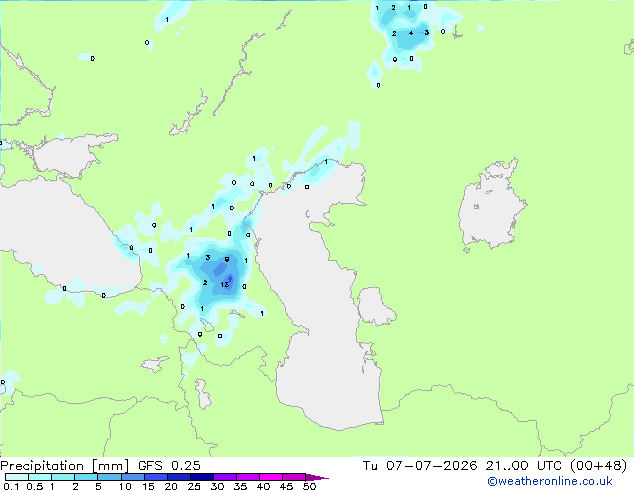The image size is (634, 490).
Task: Choose the 10–15 mm legend swatch
Action: tap(133, 477)
